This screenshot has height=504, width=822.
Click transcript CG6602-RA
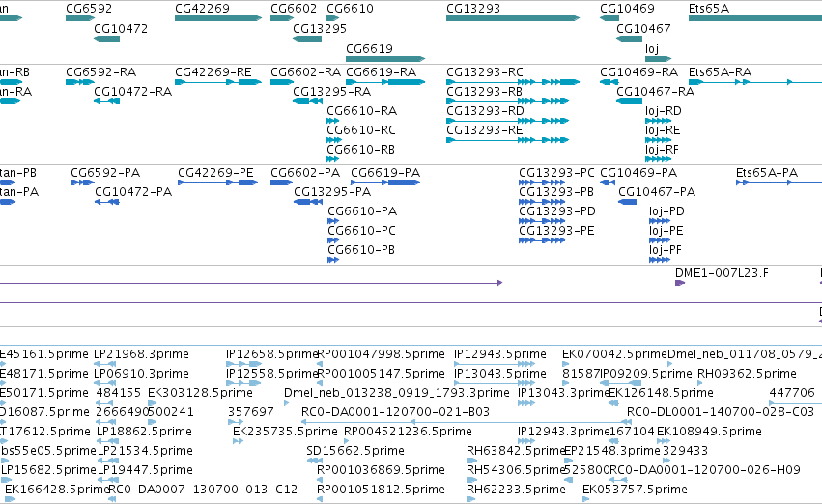pos(305,72)
